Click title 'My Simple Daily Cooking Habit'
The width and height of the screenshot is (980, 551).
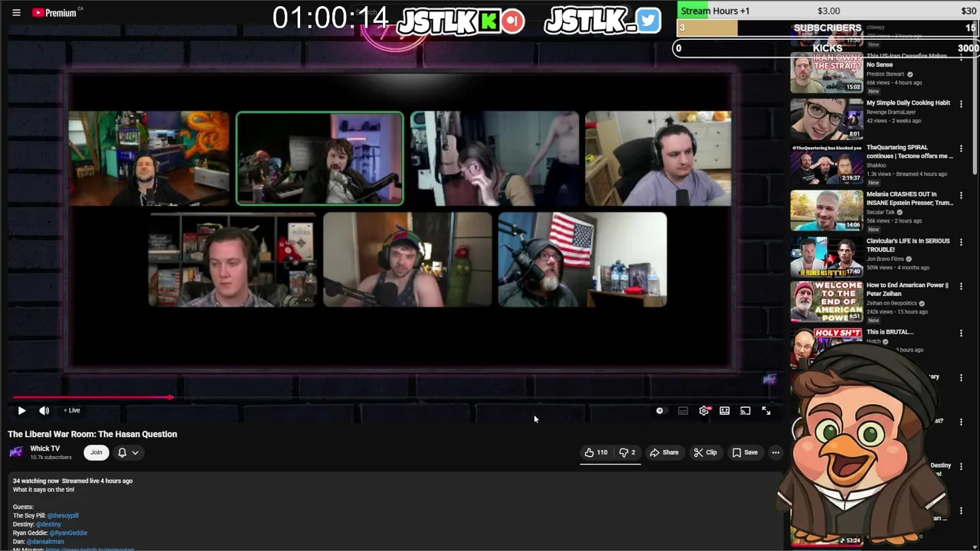pos(908,103)
